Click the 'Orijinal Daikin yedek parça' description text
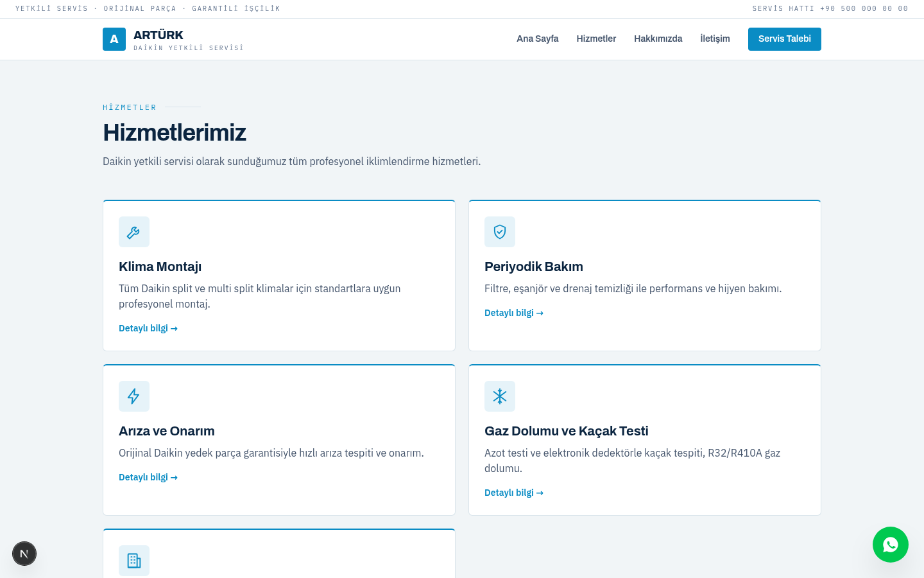This screenshot has height=578, width=924. (271, 453)
